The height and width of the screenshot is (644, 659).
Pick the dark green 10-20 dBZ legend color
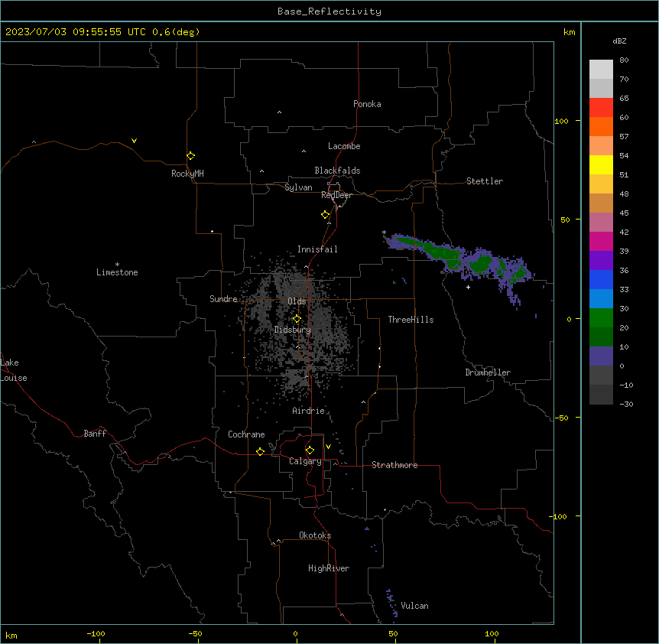pos(601,337)
